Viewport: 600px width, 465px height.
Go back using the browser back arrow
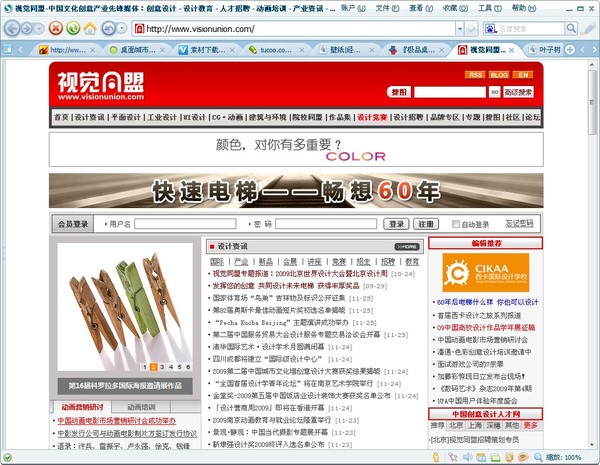12,29
